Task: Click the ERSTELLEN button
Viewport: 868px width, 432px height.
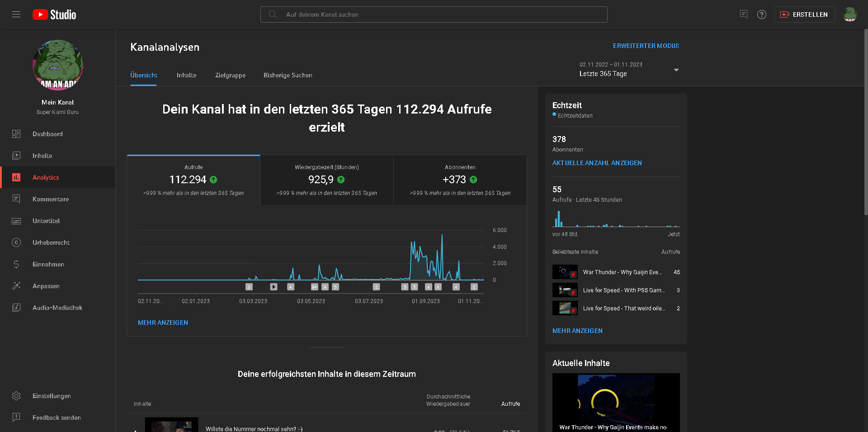Action: (x=805, y=14)
